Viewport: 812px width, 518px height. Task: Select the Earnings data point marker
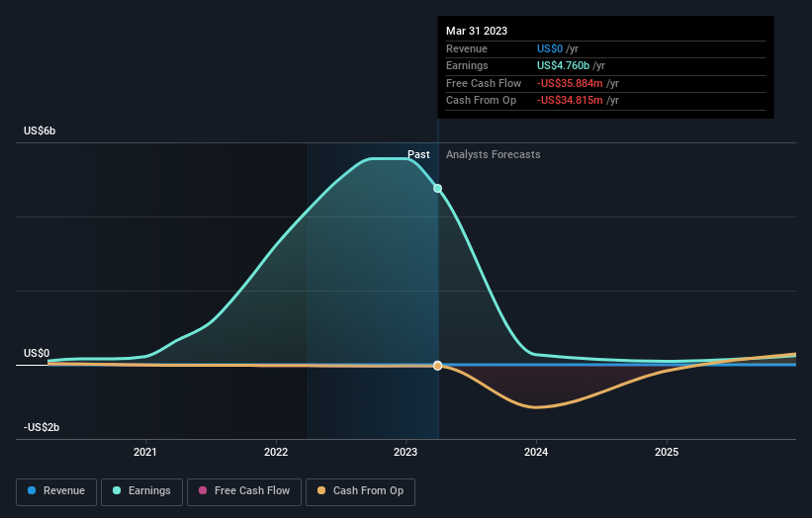click(437, 189)
